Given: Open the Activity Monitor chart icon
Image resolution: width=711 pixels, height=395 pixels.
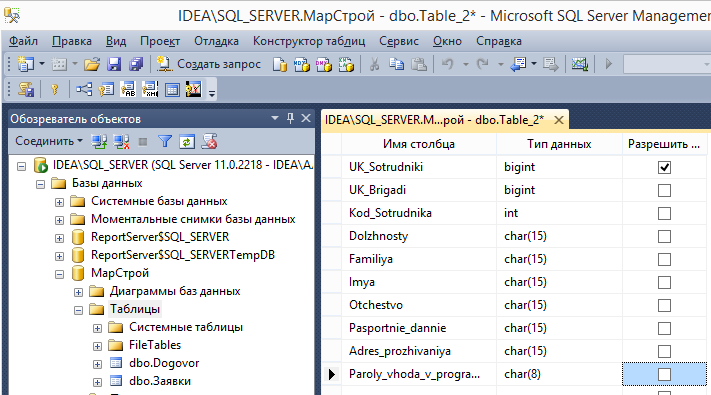Looking at the screenshot, I should pyautogui.click(x=580, y=64).
